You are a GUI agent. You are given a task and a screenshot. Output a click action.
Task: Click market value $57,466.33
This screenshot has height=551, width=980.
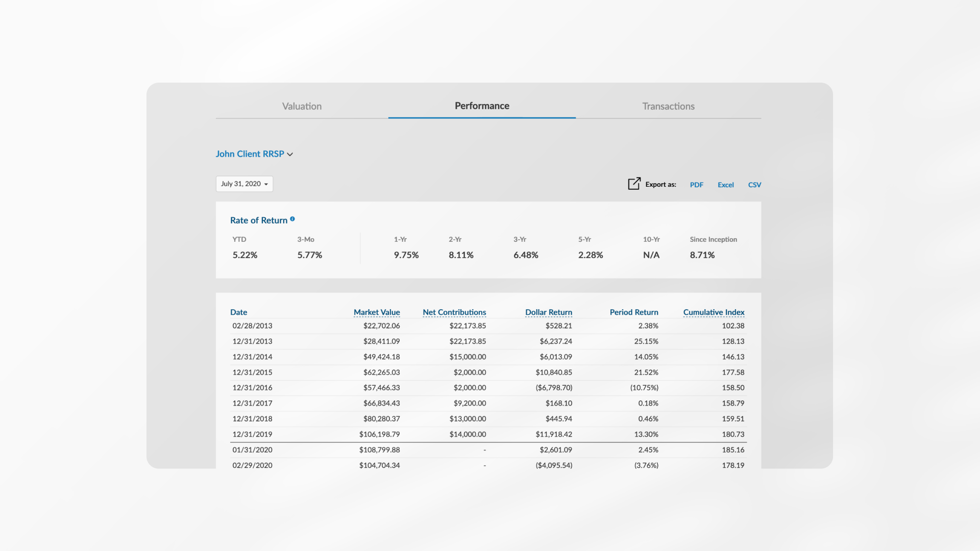point(381,388)
